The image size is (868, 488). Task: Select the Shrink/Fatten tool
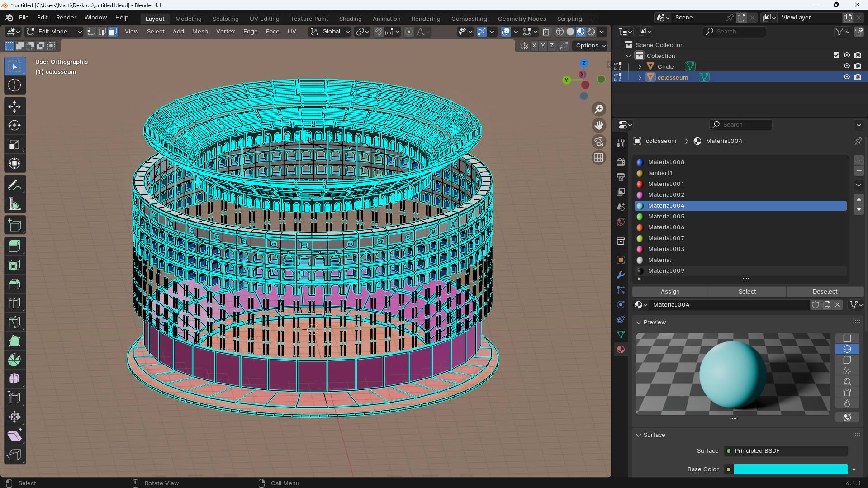(x=14, y=417)
